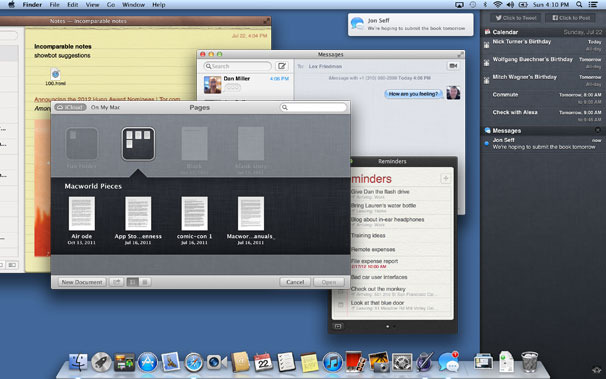
Task: Click the Jon Seff notification banner
Action: [x=410, y=24]
